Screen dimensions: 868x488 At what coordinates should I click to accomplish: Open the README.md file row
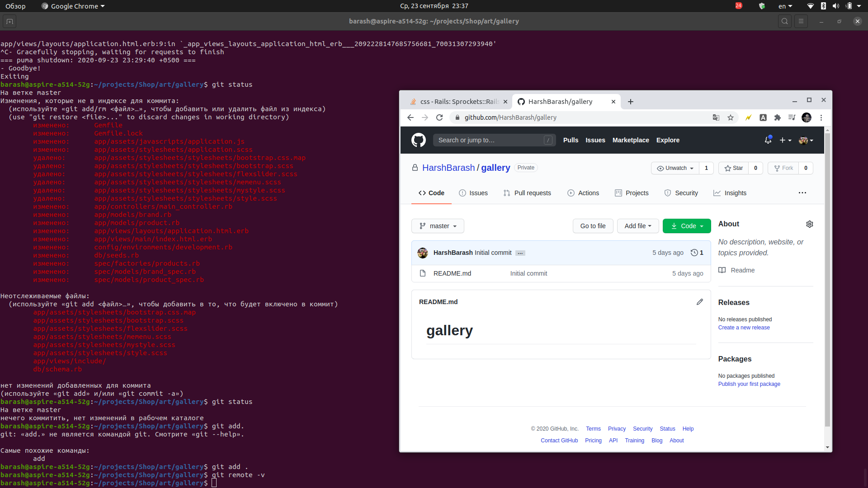point(561,273)
